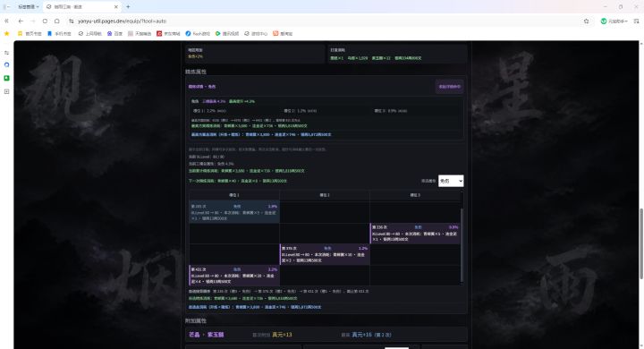Switch to the active yanyu equip tab
The height and width of the screenshot is (349, 644).
point(81,6)
